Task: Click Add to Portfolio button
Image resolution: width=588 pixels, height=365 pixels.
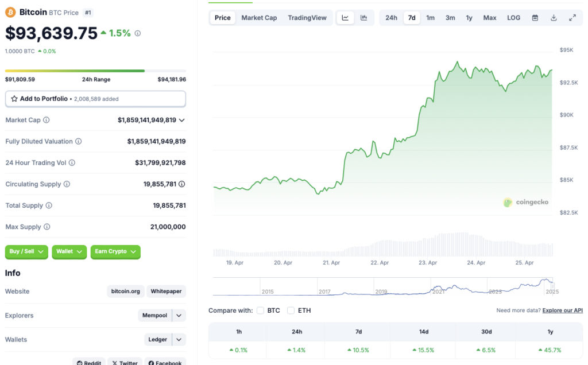Action: 95,99
